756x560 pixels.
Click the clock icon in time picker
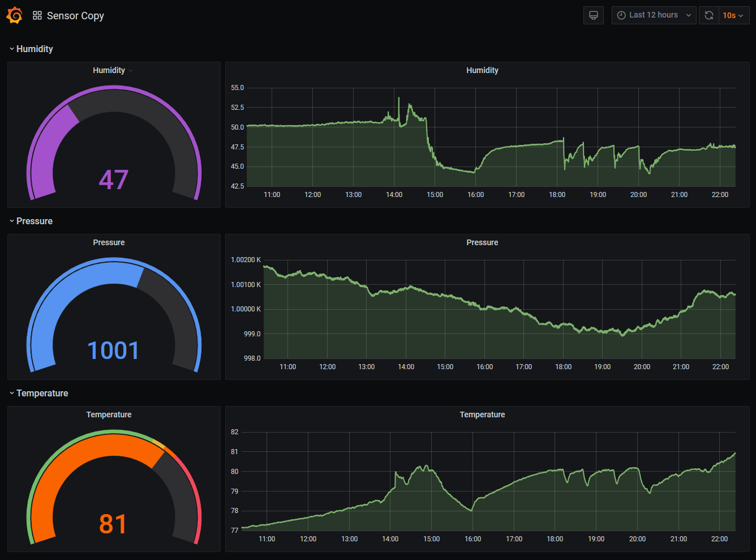pyautogui.click(x=621, y=15)
